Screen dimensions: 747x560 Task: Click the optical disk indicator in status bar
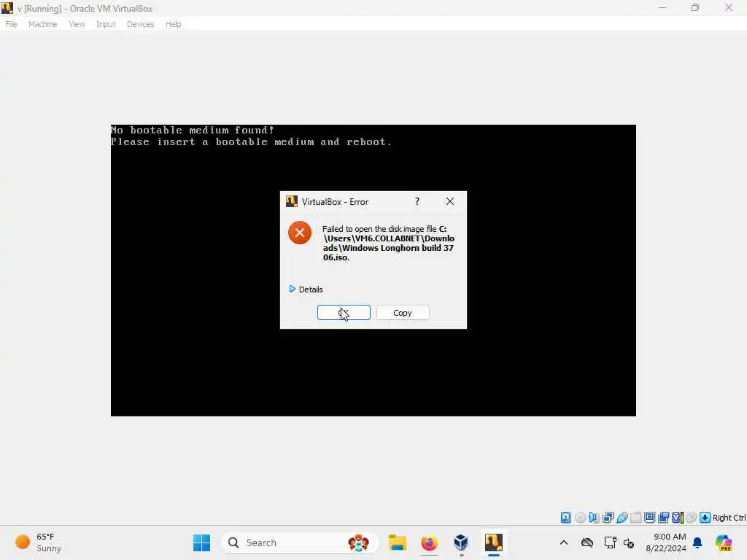point(580,518)
